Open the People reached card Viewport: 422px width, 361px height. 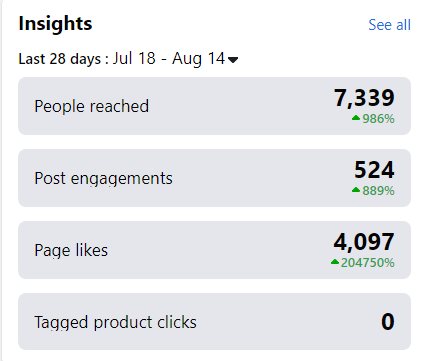click(x=214, y=106)
